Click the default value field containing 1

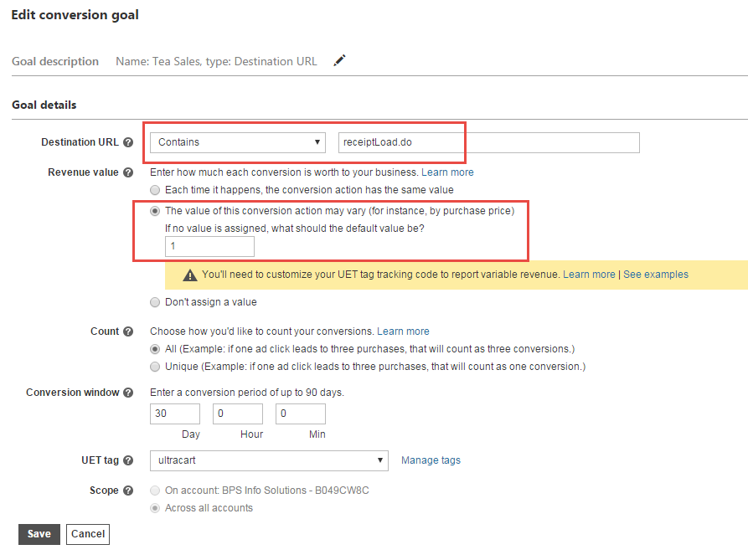209,246
